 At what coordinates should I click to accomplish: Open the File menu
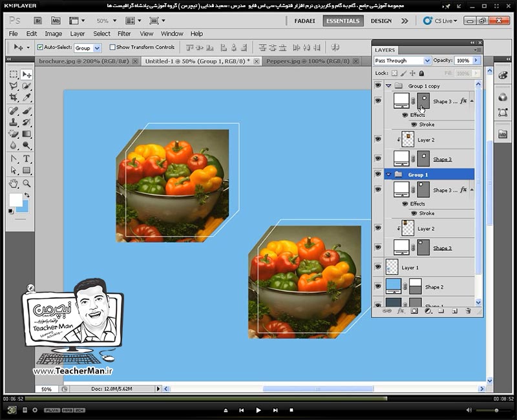pyautogui.click(x=13, y=34)
